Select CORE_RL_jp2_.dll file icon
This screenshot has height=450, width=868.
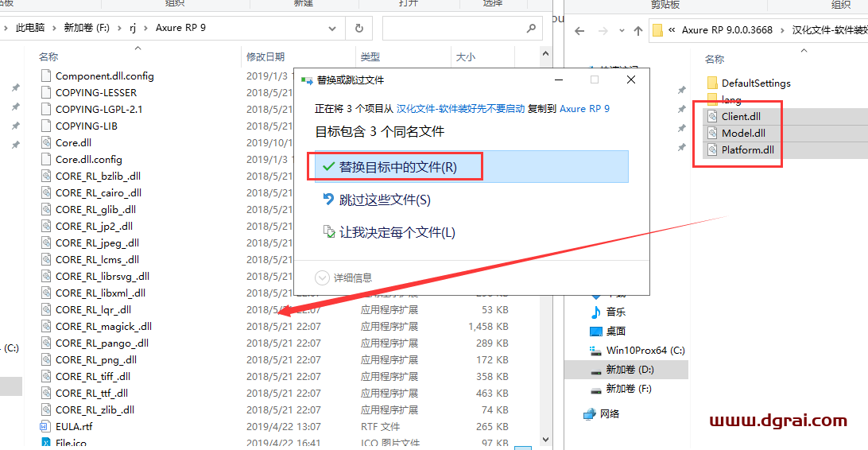coord(46,226)
